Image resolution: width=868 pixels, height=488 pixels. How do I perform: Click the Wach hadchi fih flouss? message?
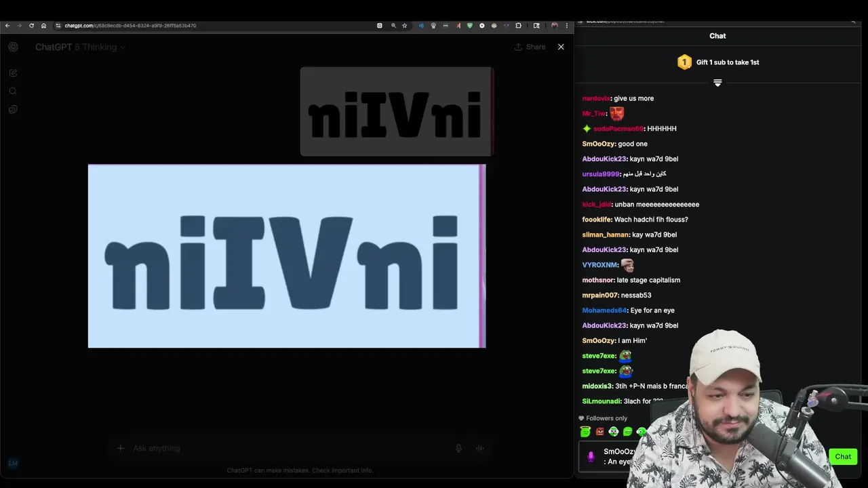[x=651, y=220]
